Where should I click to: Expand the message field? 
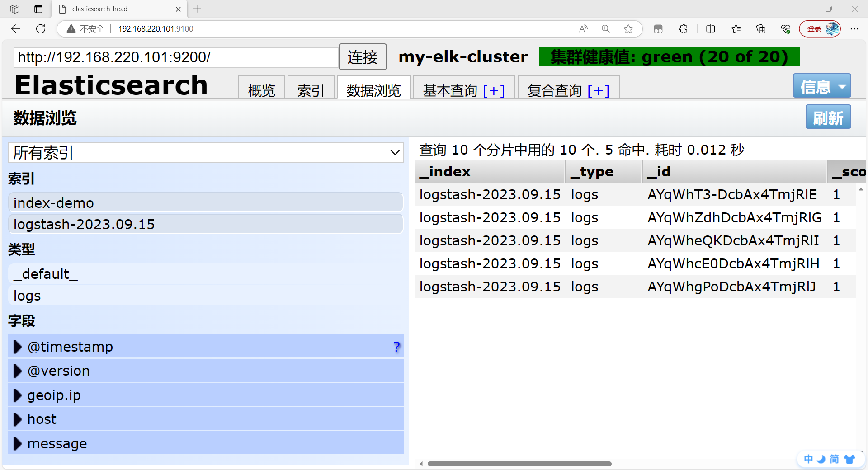17,443
